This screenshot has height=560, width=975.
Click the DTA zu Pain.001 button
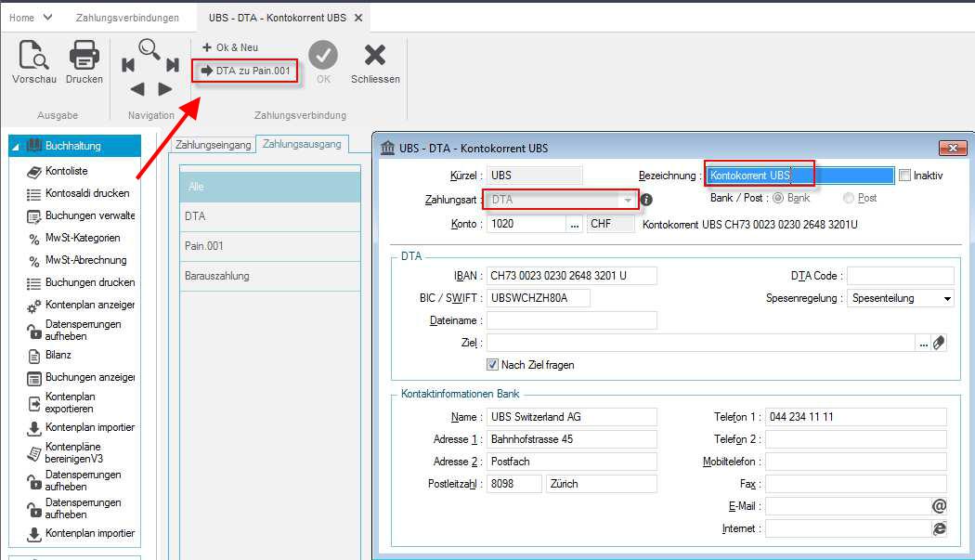click(x=246, y=71)
